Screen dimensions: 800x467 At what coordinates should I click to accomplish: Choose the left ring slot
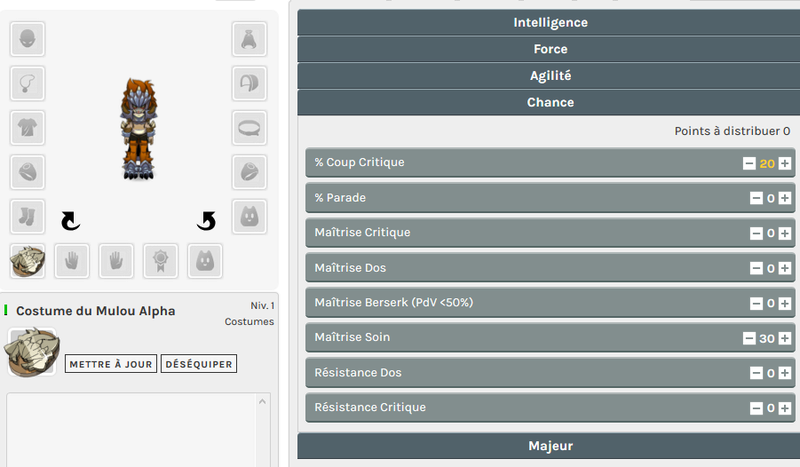(27, 172)
